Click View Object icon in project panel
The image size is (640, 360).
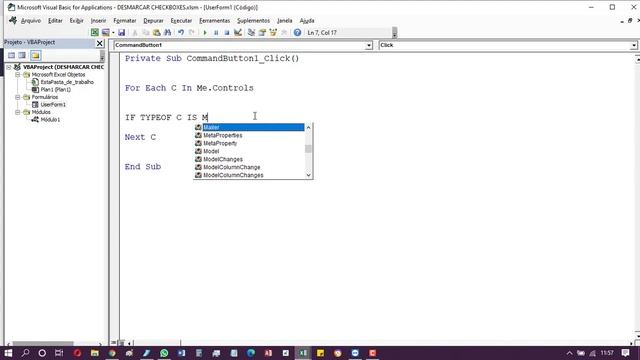click(22, 56)
